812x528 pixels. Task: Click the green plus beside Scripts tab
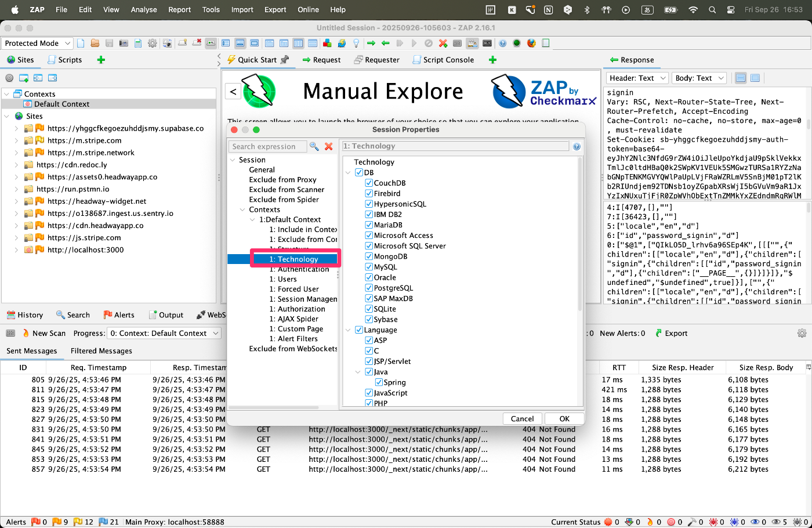(x=101, y=60)
